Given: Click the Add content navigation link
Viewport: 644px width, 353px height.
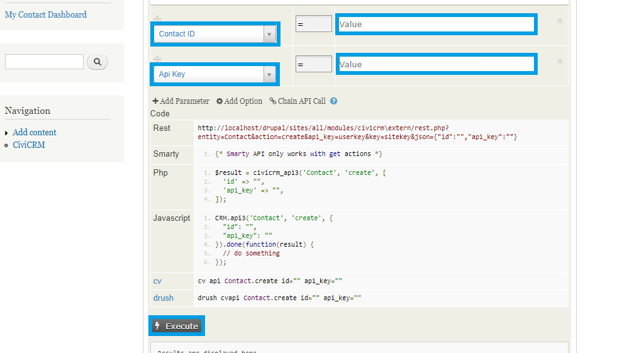Looking at the screenshot, I should click(x=35, y=132).
